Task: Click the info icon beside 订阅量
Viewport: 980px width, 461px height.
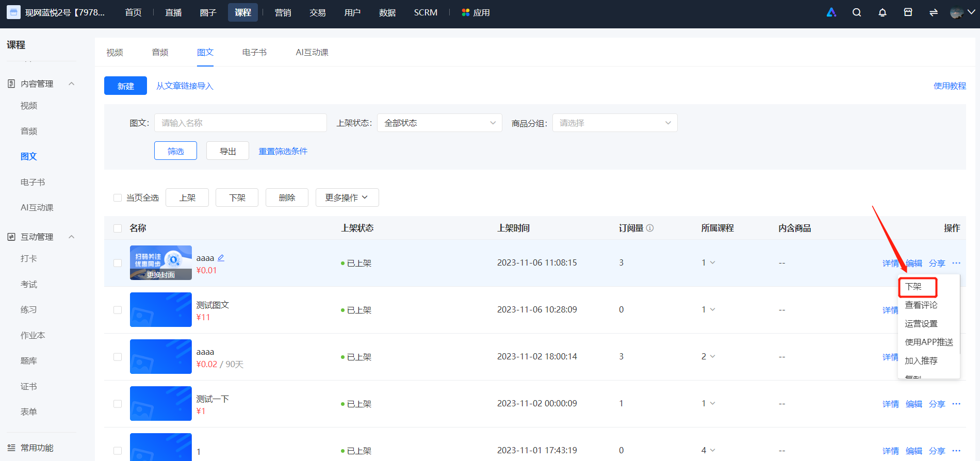Action: (x=650, y=228)
